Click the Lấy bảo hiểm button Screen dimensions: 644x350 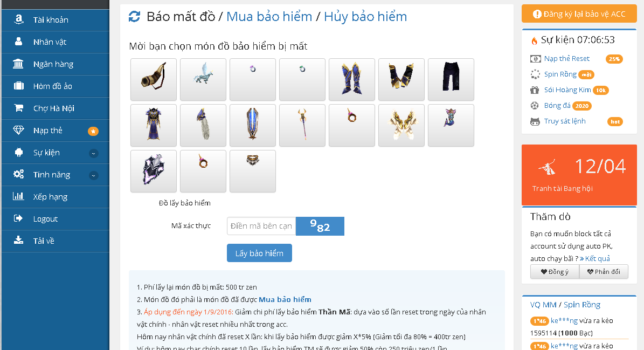259,253
